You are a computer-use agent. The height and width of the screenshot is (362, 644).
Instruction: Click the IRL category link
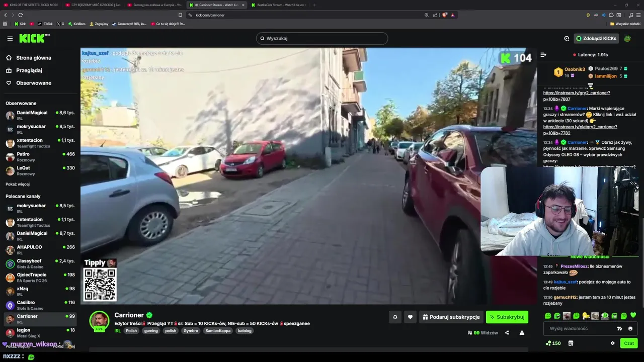click(x=117, y=331)
